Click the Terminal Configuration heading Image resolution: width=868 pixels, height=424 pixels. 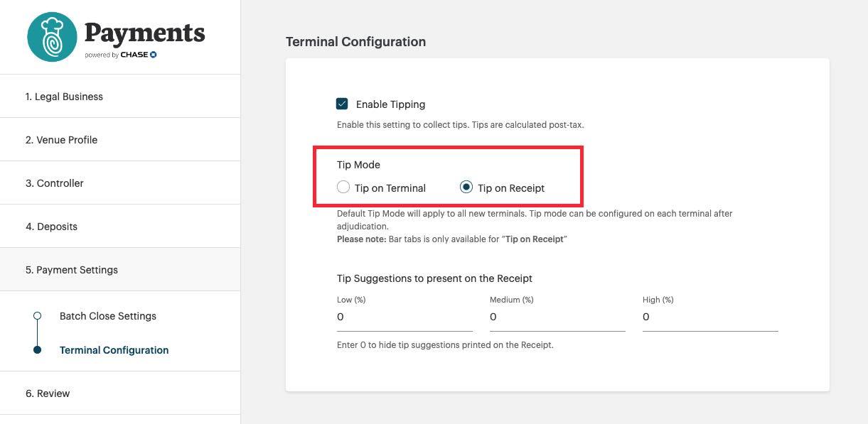click(x=355, y=41)
